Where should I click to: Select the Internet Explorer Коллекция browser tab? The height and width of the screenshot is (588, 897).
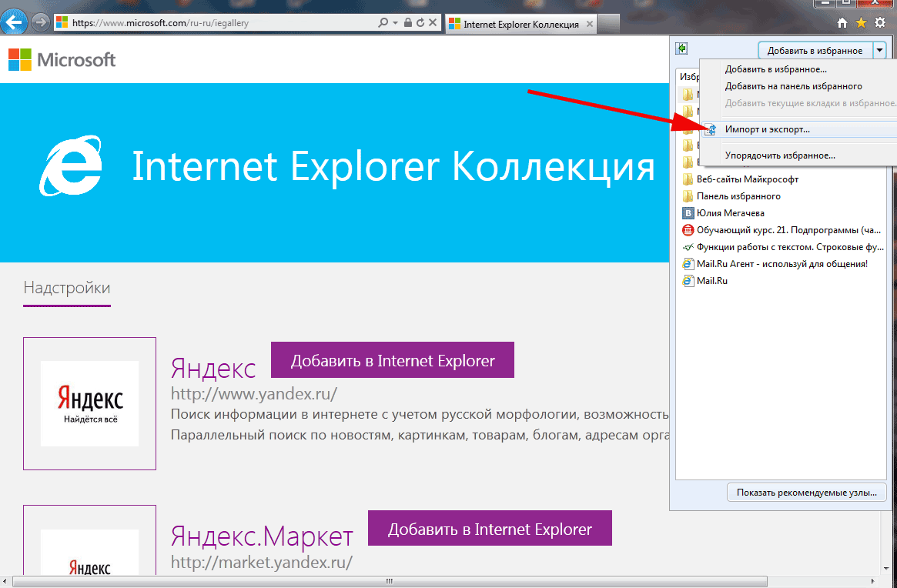pos(520,24)
